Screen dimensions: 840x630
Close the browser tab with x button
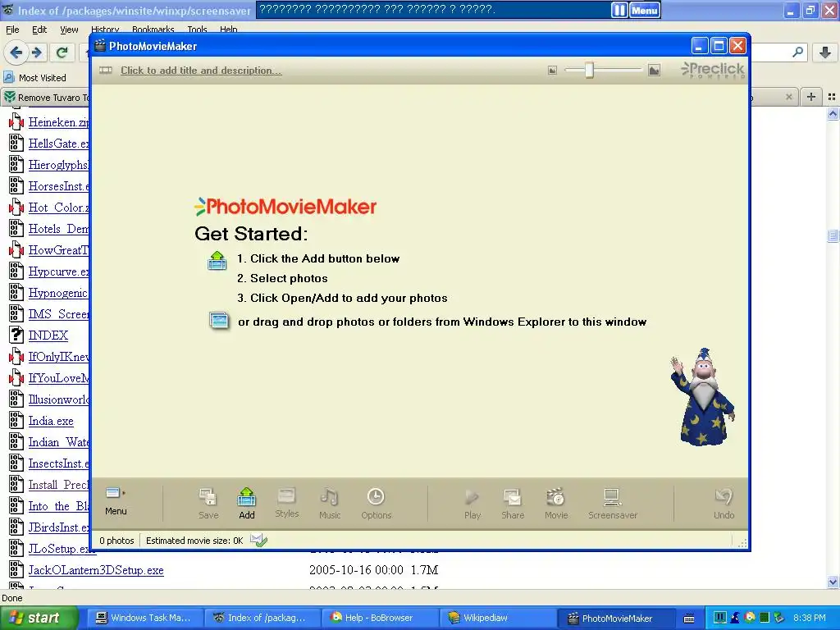[788, 97]
